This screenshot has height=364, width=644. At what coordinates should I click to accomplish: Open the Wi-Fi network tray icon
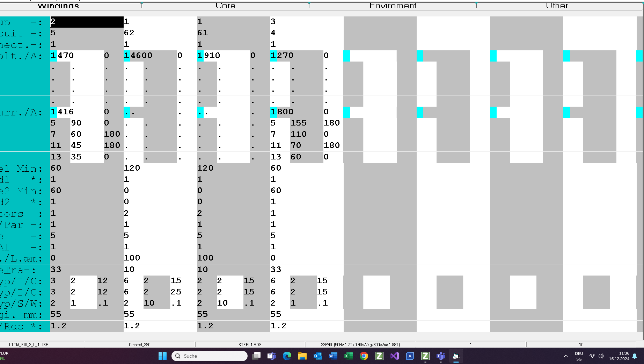(x=592, y=356)
